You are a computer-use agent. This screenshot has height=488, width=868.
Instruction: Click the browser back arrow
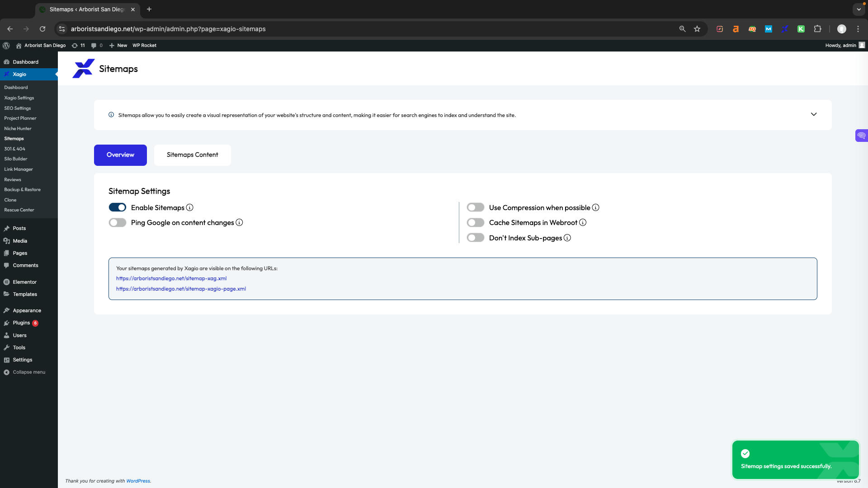click(10, 29)
